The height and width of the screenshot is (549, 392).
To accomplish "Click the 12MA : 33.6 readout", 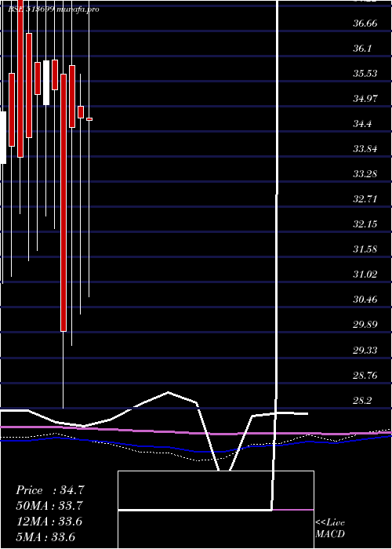I will (49, 522).
